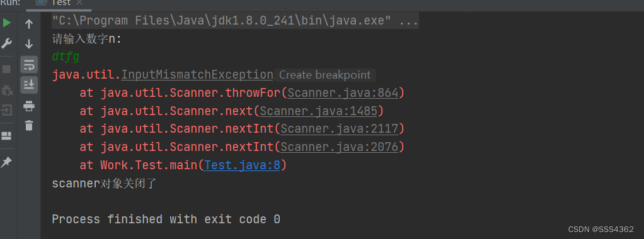Image resolution: width=644 pixels, height=239 pixels.
Task: Toggle the Soft-Wrap console option
Action: 29,65
